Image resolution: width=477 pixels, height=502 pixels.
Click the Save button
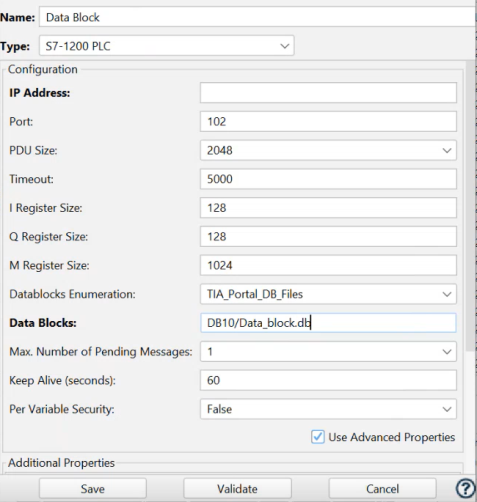[93, 489]
